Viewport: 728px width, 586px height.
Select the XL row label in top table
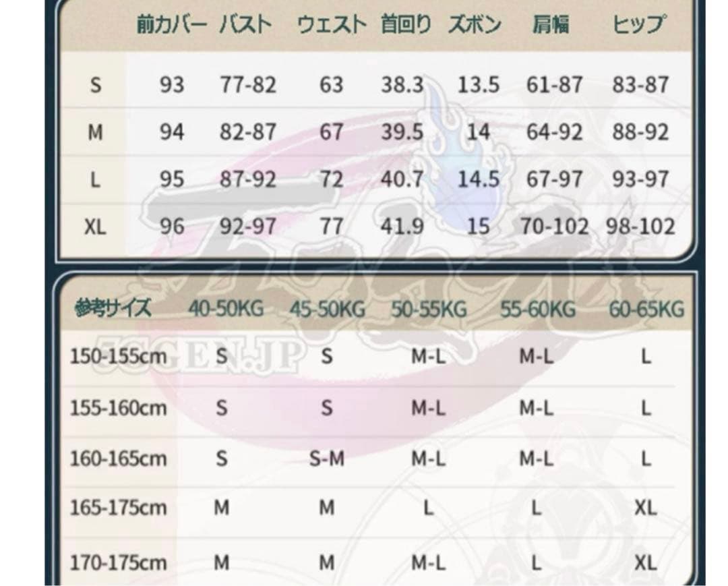point(96,227)
